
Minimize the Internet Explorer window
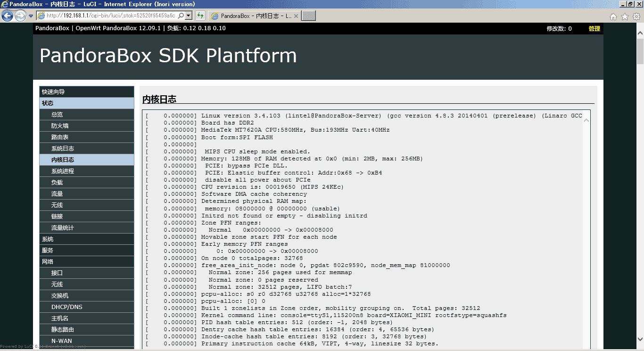622,4
